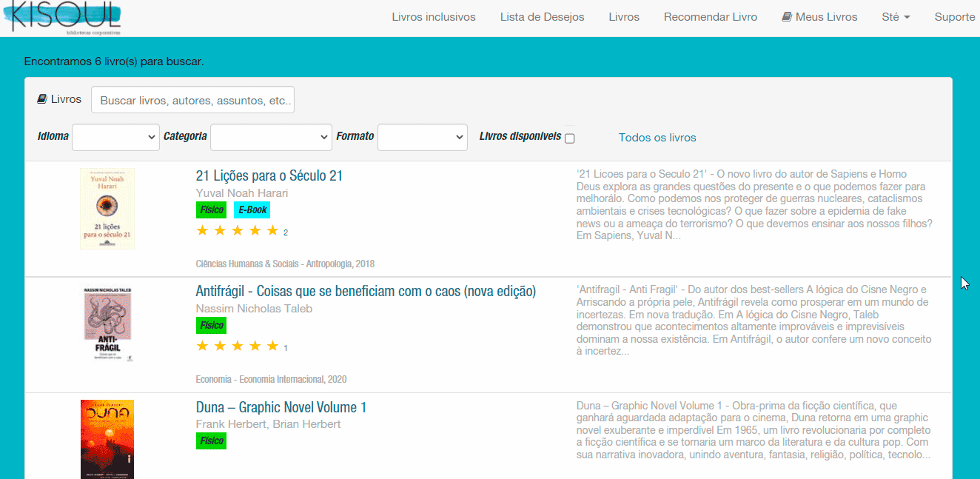The height and width of the screenshot is (479, 980).
Task: Click rating count 2 on 21 Lições
Action: [286, 232]
